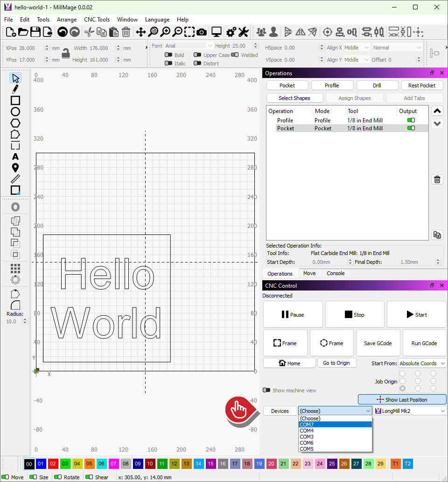Toggle the Bold text switch
Screen dimensions: 448x482
pyautogui.click(x=168, y=55)
